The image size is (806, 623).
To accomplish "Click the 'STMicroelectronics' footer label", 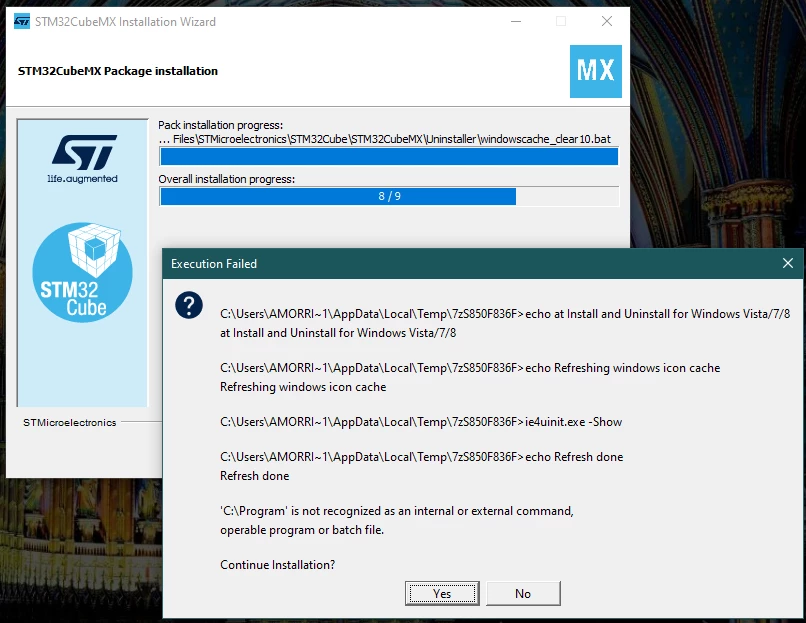I will pyautogui.click(x=69, y=423).
